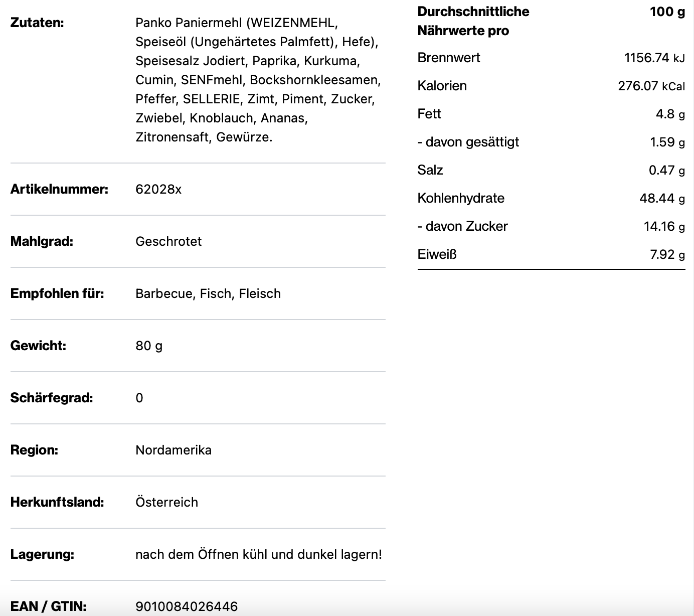Click the Region value Nordamerika
The image size is (694, 616).
[173, 450]
